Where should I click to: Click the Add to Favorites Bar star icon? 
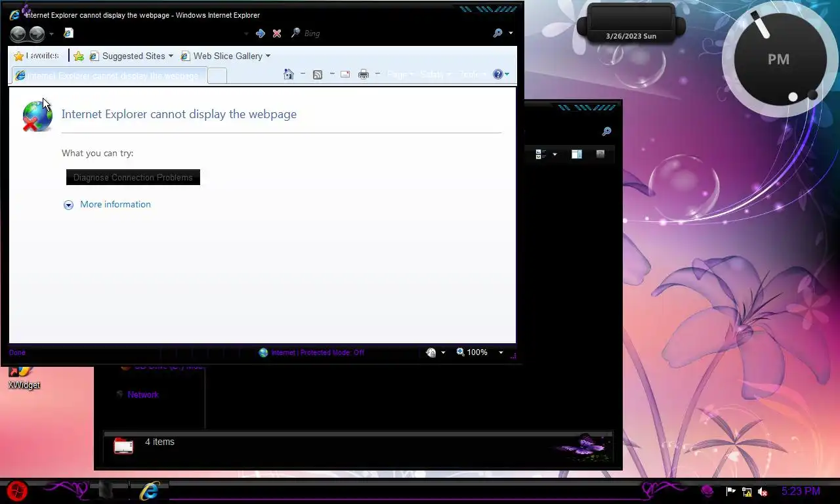(x=79, y=56)
